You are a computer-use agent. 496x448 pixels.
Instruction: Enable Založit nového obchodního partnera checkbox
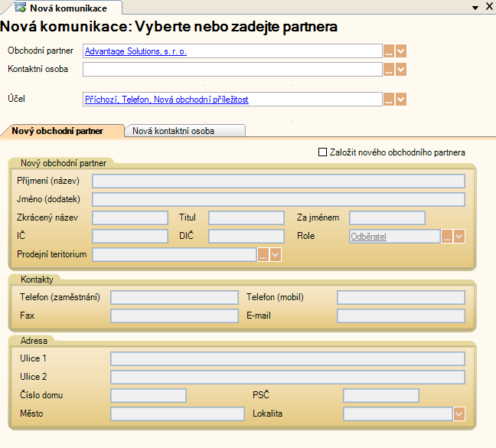pos(322,152)
